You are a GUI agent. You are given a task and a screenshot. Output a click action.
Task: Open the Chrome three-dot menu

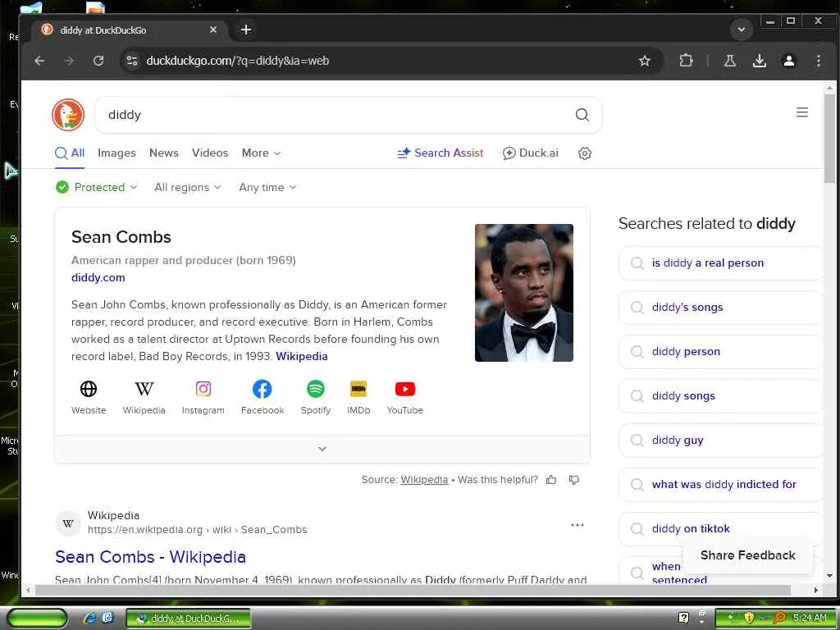tap(818, 61)
